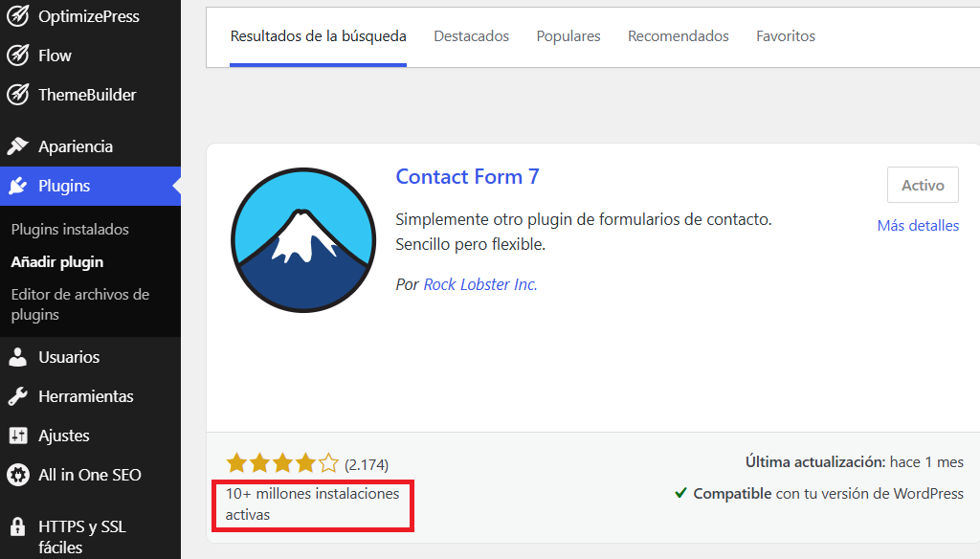
Task: Click the green compatibility checkmark icon
Action: tap(681, 493)
